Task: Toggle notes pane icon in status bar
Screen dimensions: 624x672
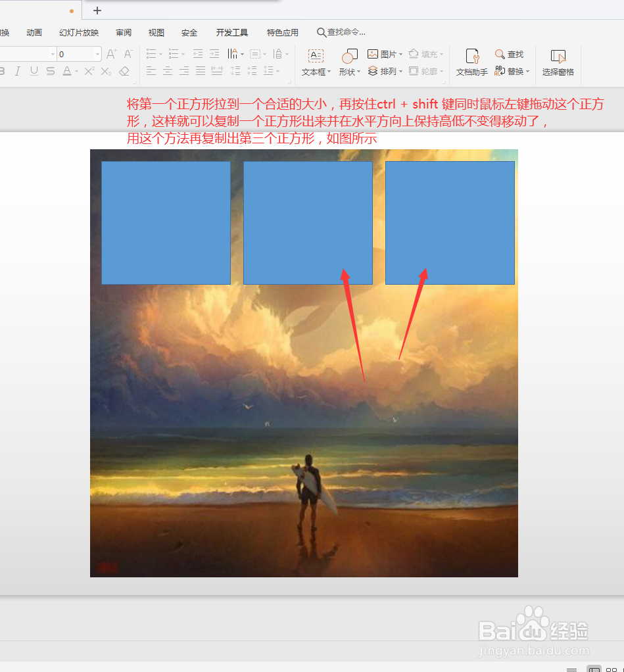Action: pyautogui.click(x=571, y=669)
